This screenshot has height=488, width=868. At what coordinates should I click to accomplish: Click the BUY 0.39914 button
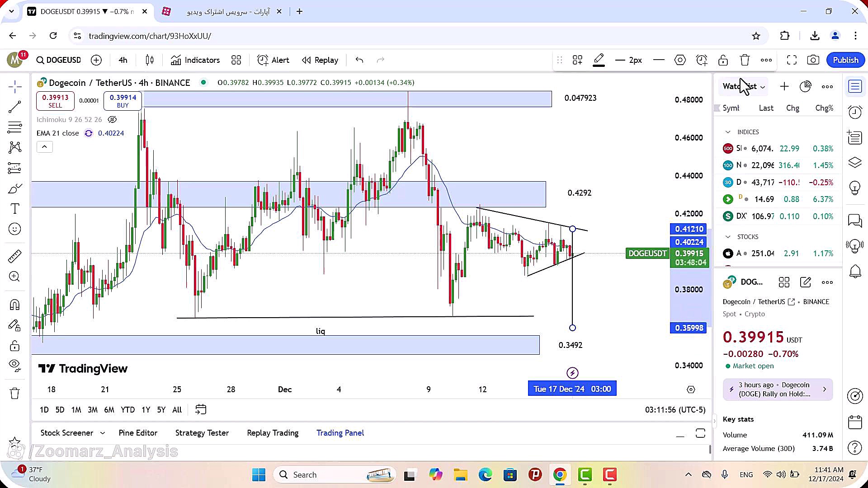(123, 101)
